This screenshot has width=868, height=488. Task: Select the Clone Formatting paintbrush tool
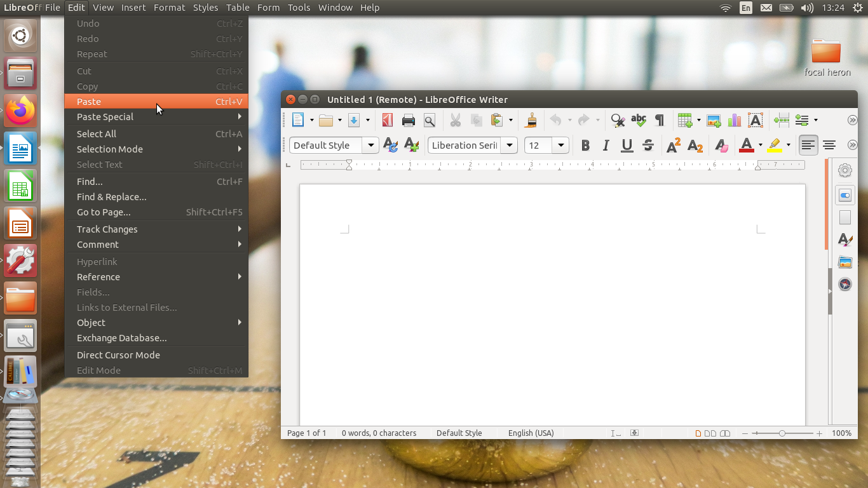point(531,120)
